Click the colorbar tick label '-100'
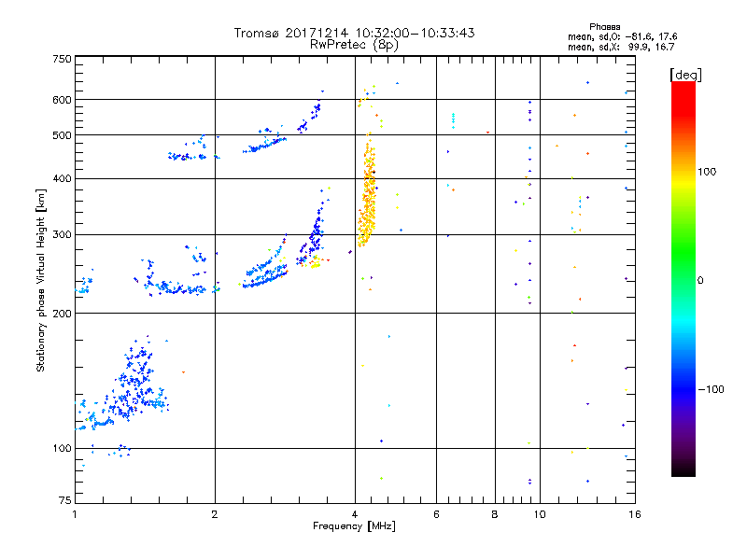The width and height of the screenshot is (747, 560). [x=711, y=389]
